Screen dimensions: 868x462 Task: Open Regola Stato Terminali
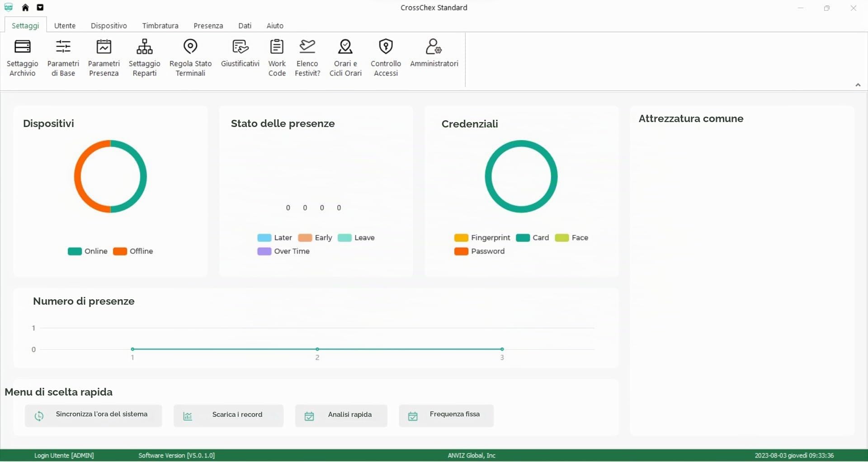click(190, 58)
